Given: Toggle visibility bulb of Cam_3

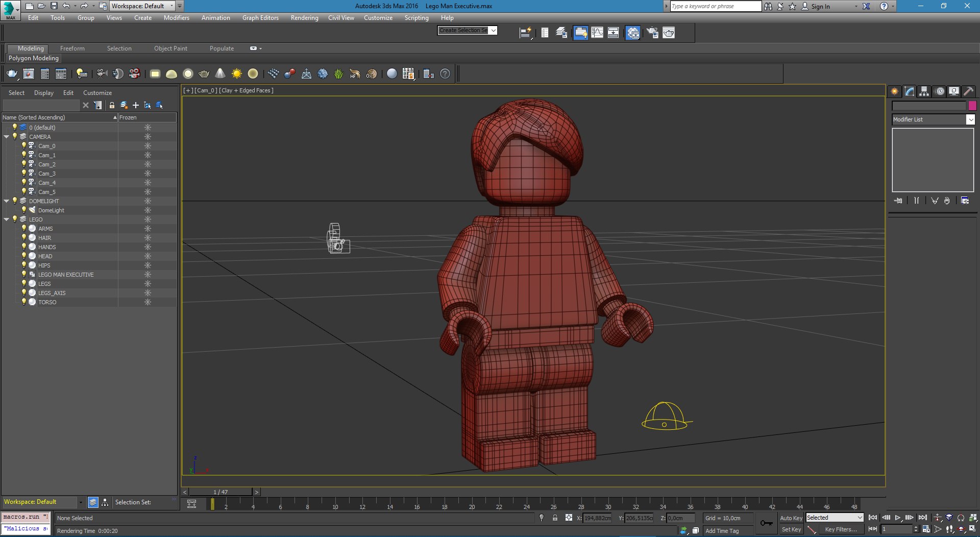Looking at the screenshot, I should 23,173.
